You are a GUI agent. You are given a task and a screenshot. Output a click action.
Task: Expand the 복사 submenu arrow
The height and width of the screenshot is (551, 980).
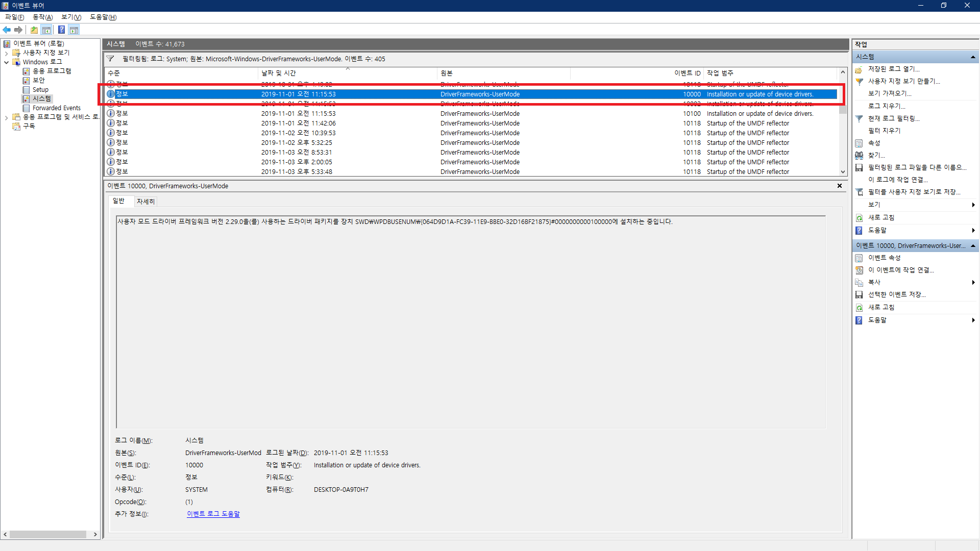(x=973, y=282)
